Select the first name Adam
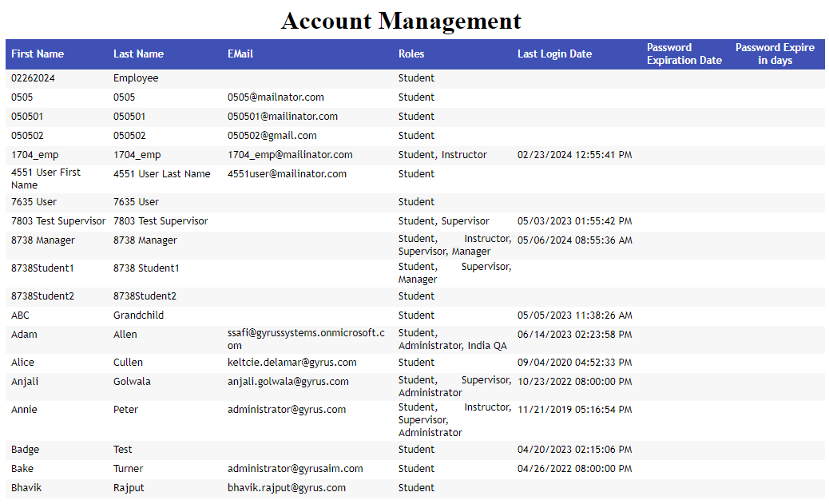This screenshot has width=829, height=504. pyautogui.click(x=24, y=335)
